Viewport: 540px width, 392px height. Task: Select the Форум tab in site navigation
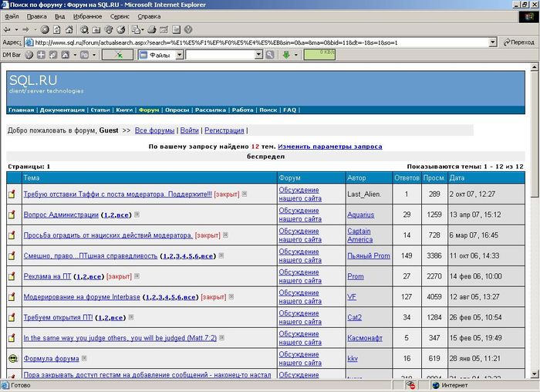[x=149, y=110]
